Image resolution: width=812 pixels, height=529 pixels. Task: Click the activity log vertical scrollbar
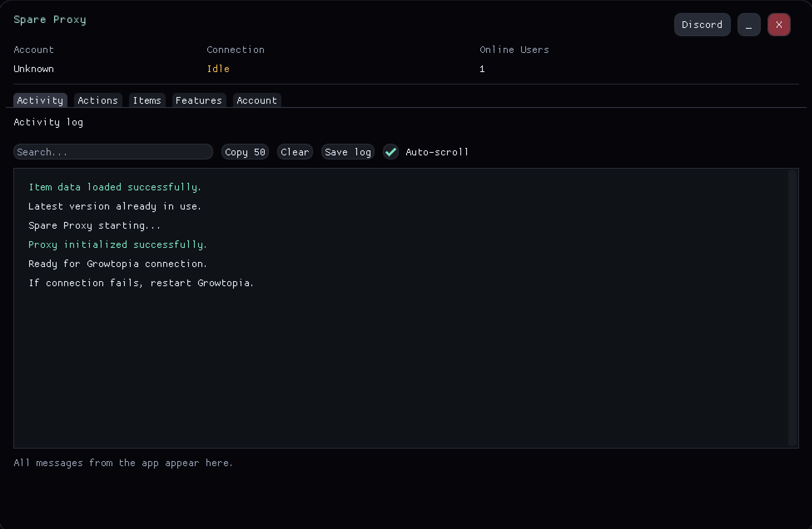792,308
